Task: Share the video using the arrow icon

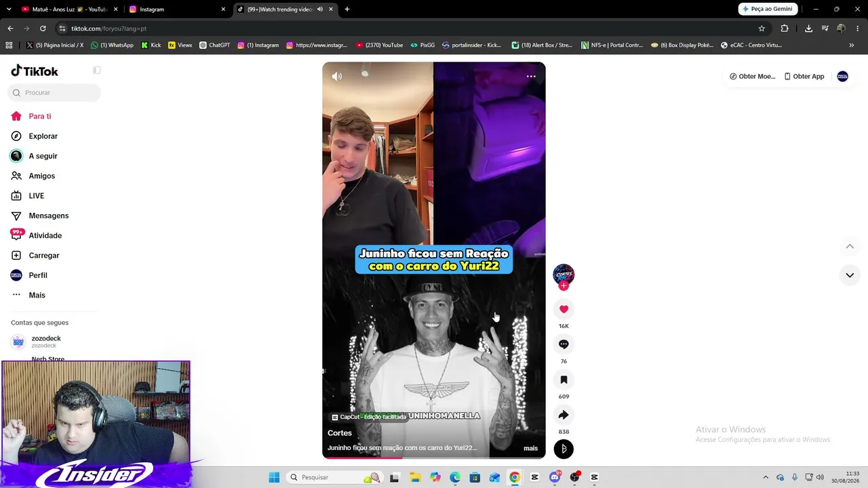Action: (x=564, y=415)
